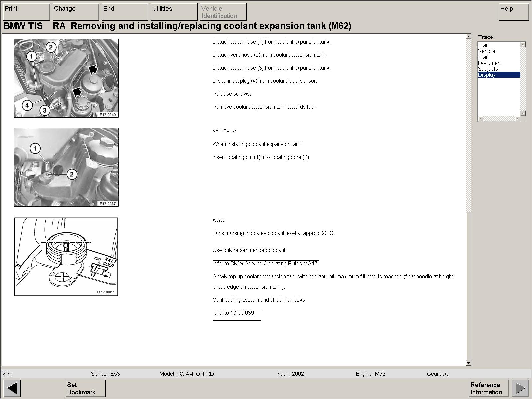
Task: Click Trace list scroll down arrow
Action: point(523,113)
